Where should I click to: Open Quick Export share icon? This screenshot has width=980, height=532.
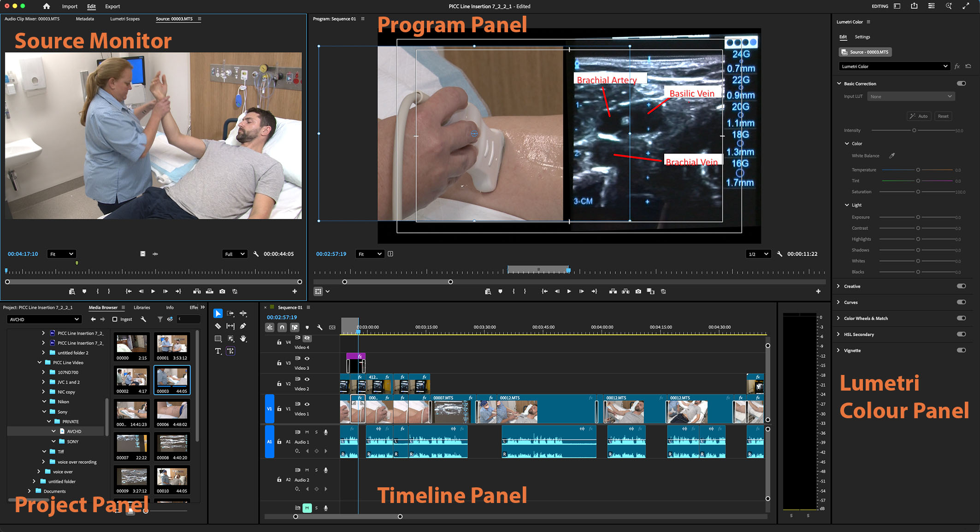coord(914,6)
